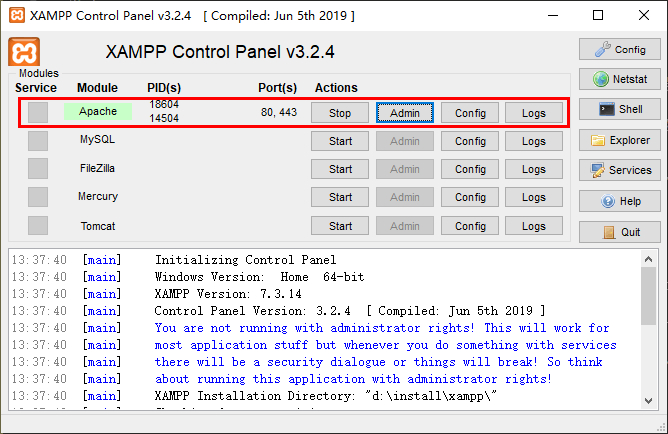Viewport: 668px width, 434px height.
Task: Maximize the XAMPP Control Panel window
Action: coord(598,15)
